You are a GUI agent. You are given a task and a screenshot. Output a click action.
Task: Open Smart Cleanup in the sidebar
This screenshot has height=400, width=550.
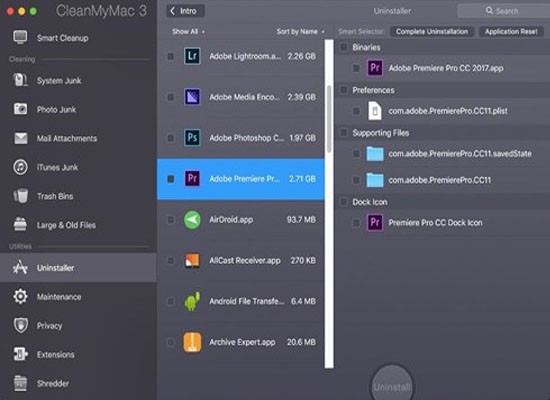pyautogui.click(x=78, y=38)
